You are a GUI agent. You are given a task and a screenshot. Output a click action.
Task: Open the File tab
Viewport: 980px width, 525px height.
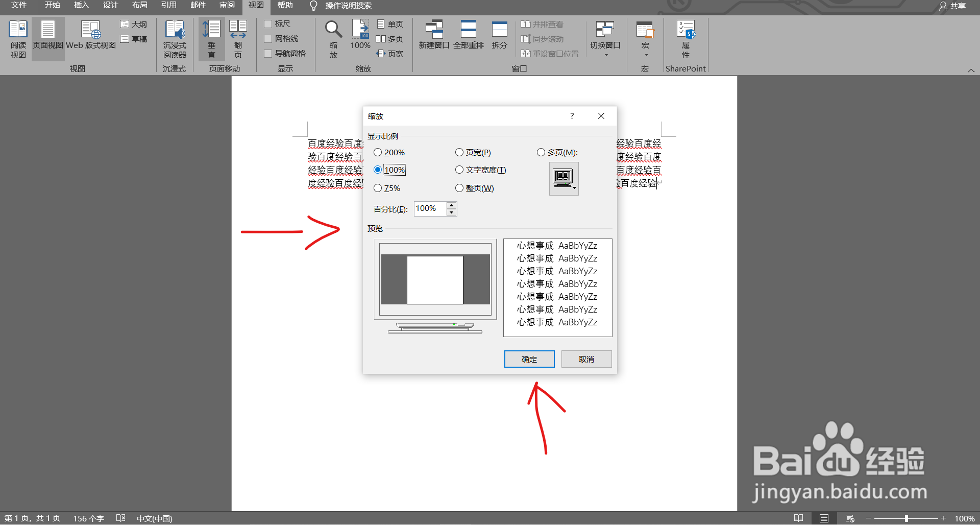19,6
